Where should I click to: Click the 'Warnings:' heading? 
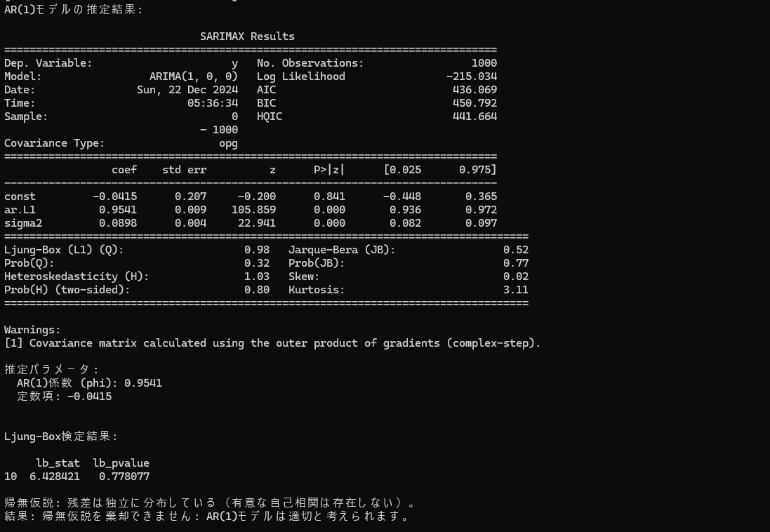(x=32, y=330)
